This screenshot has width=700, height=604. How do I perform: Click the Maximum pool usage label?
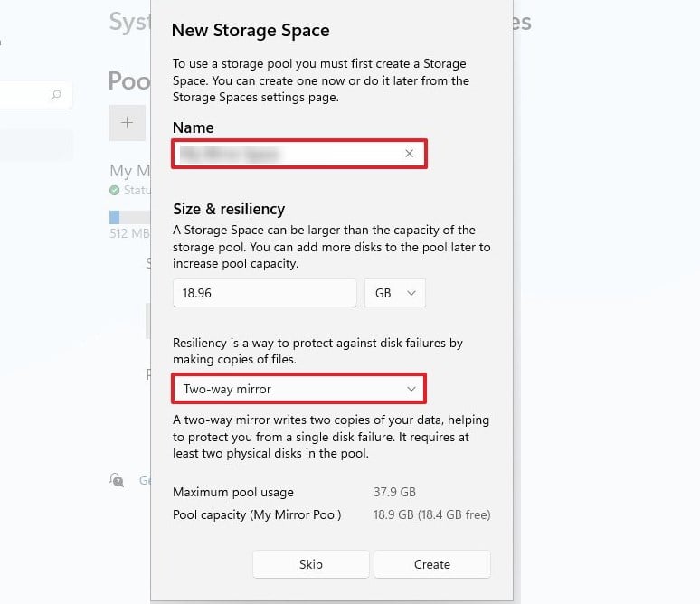coord(233,492)
